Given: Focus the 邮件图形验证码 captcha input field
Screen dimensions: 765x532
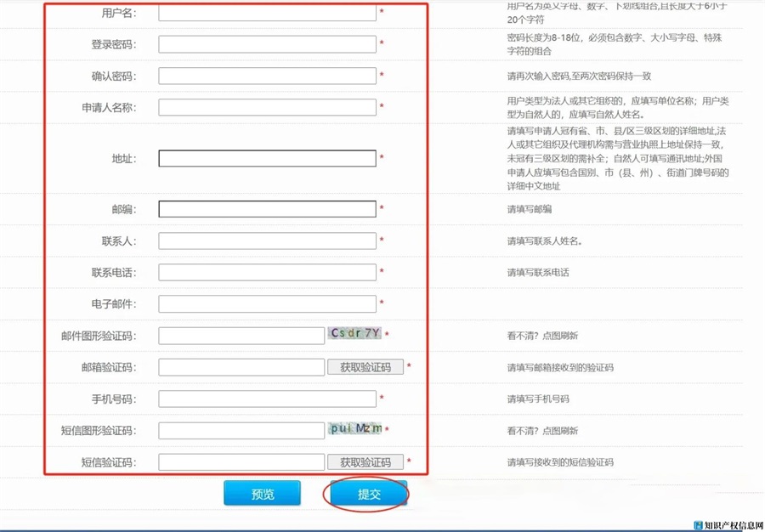Looking at the screenshot, I should click(241, 336).
